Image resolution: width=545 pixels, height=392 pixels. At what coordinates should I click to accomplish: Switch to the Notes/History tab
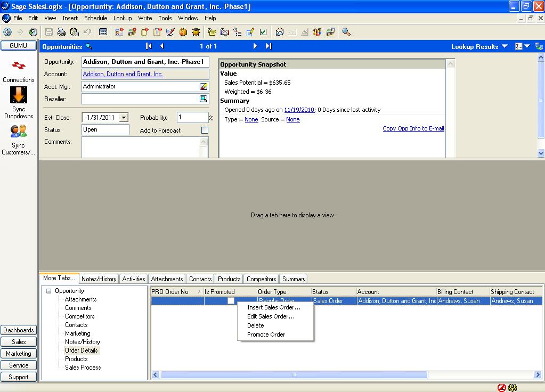pyautogui.click(x=99, y=279)
